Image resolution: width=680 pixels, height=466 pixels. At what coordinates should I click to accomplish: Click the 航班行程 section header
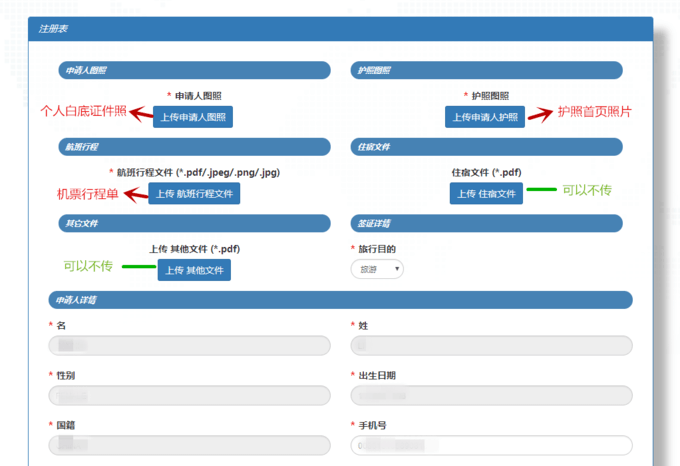pos(194,147)
